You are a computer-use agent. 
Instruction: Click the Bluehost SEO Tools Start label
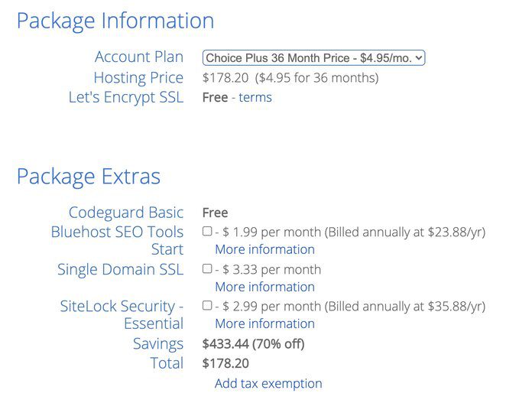(x=118, y=240)
